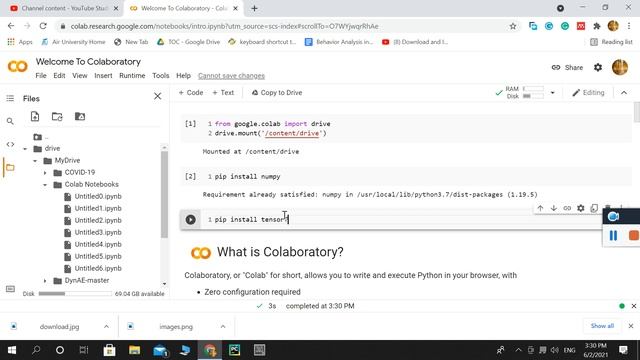Open the Tools menu
Screen dimensions: 640x360
160,76
